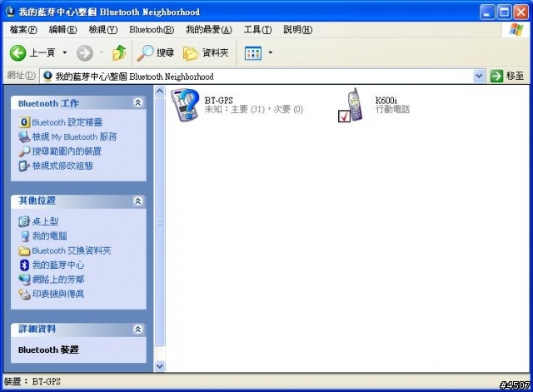This screenshot has width=533, height=392.
Task: Collapse the Bluetooth 工作 panel
Action: click(137, 102)
